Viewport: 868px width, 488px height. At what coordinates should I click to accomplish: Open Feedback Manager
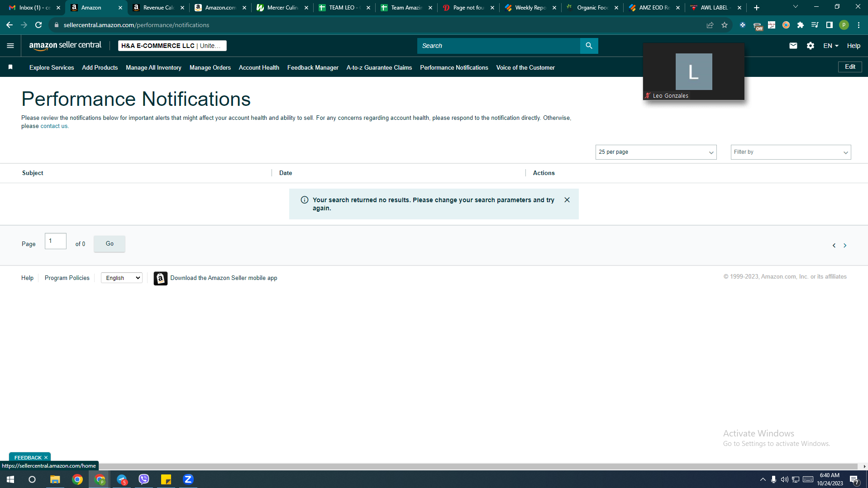tap(313, 67)
